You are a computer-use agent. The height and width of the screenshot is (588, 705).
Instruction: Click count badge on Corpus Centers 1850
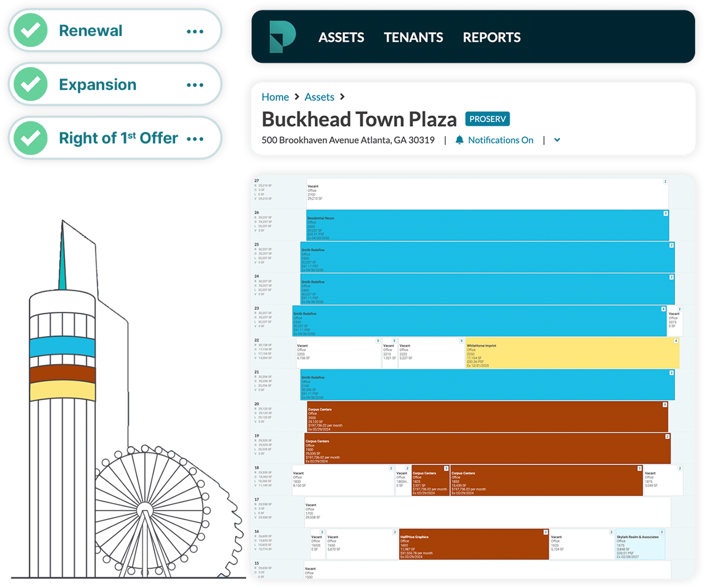tap(640, 468)
